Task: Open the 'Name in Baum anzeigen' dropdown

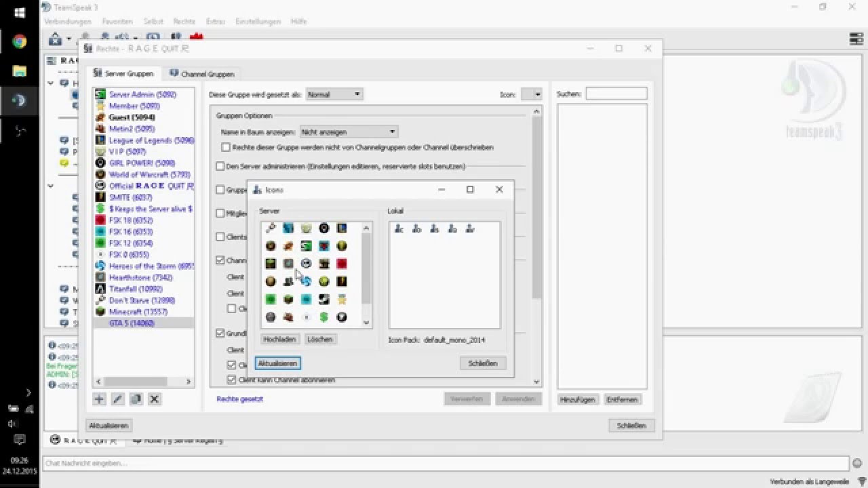Action: tap(349, 131)
